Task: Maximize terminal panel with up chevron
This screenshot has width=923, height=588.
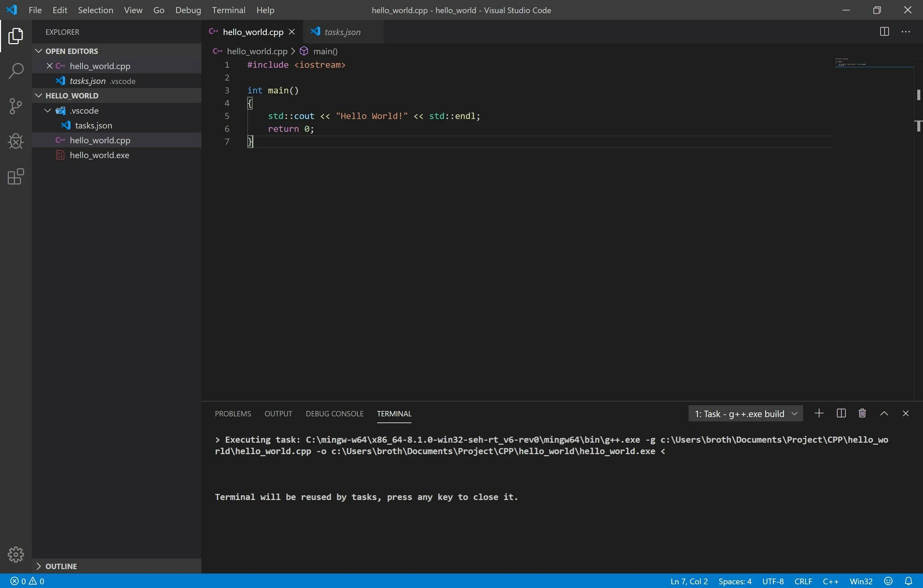Action: click(x=884, y=413)
